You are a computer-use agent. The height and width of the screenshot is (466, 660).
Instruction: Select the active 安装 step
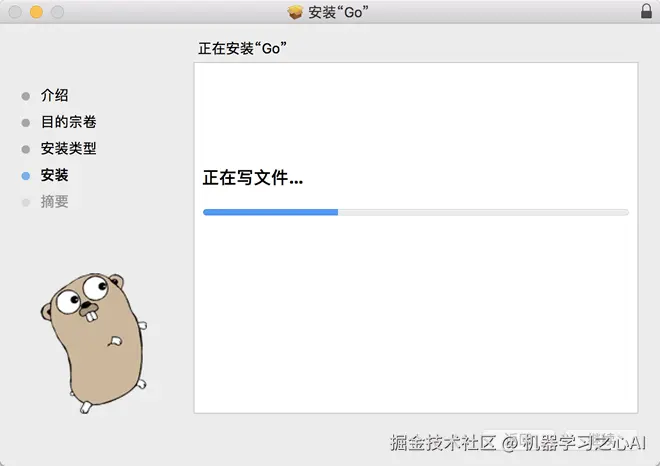tap(54, 175)
